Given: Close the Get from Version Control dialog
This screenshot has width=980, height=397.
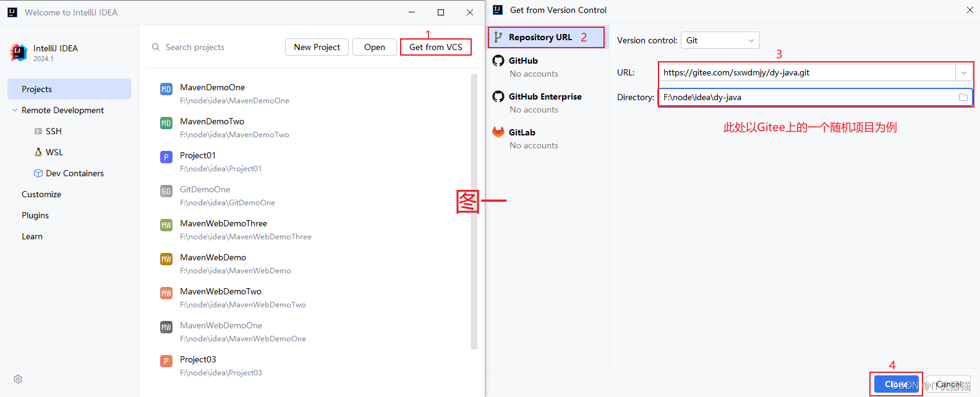Looking at the screenshot, I should point(970,10).
